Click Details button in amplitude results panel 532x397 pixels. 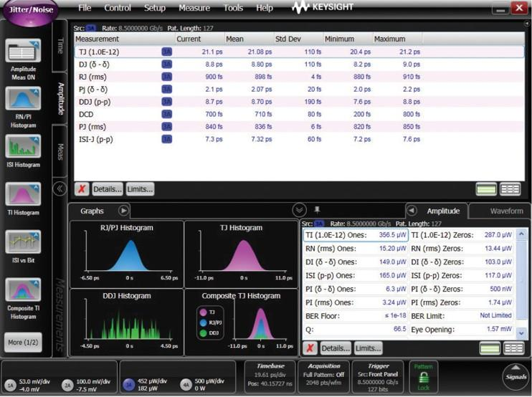(335, 348)
